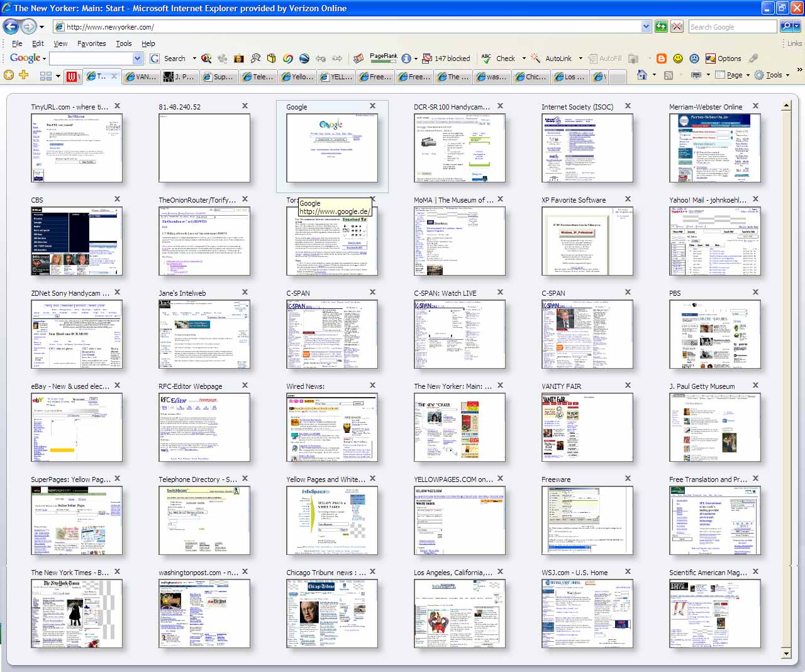Click the yellow smiley face icon

678,59
